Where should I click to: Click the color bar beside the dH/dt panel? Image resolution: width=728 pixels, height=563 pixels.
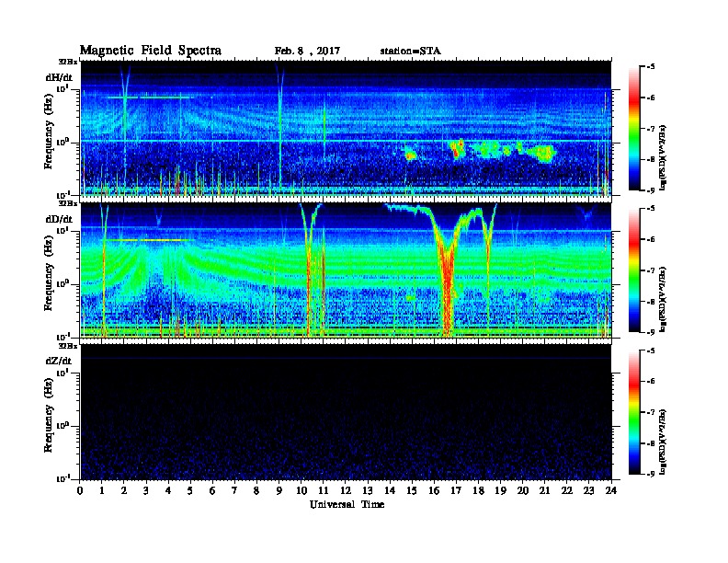click(x=634, y=129)
